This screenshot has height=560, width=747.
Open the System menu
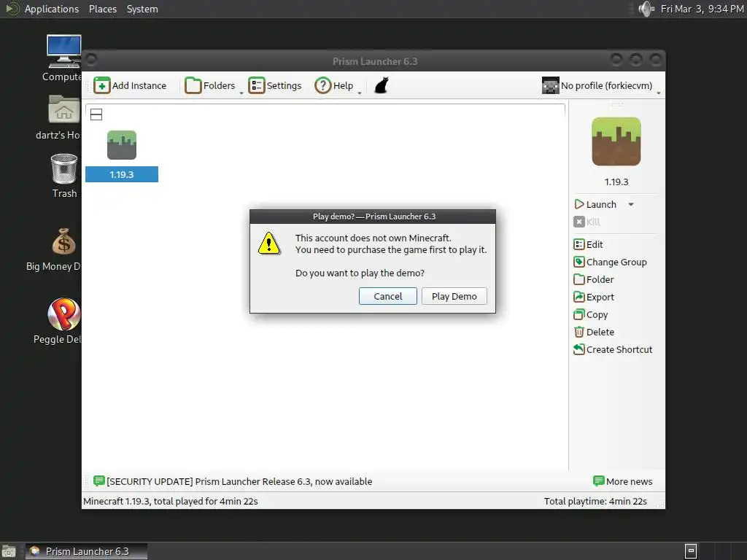coord(142,9)
